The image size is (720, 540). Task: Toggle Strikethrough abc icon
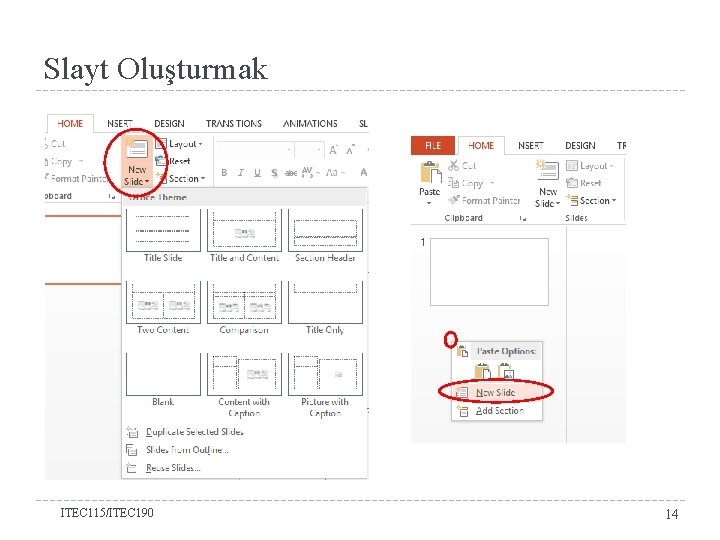pyautogui.click(x=291, y=173)
